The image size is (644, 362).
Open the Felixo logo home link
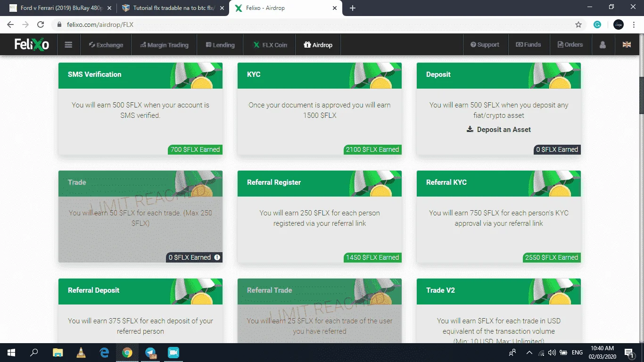pos(32,45)
